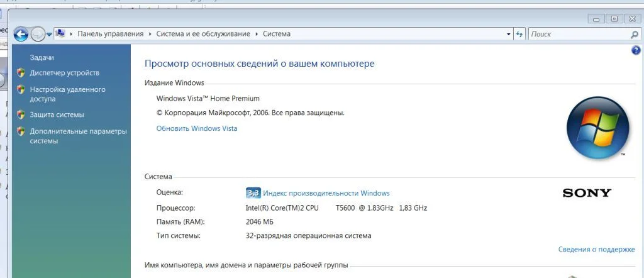Open Диспетчер устройств link

(65, 73)
